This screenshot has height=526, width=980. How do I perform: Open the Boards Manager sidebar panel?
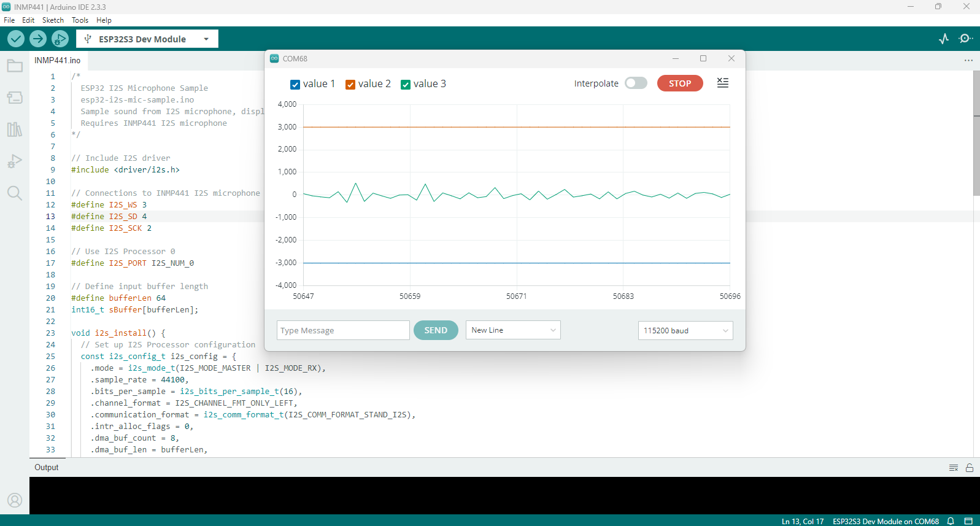15,98
